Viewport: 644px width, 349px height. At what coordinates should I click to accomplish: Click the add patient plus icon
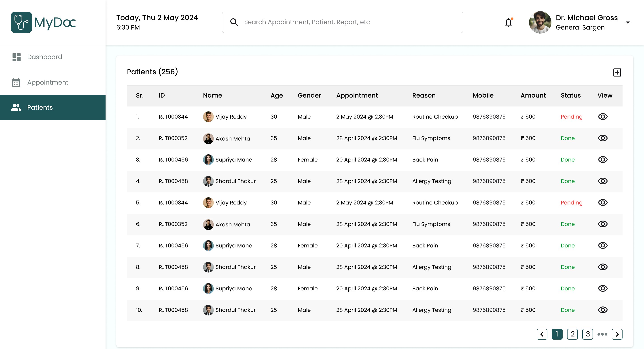pos(617,72)
